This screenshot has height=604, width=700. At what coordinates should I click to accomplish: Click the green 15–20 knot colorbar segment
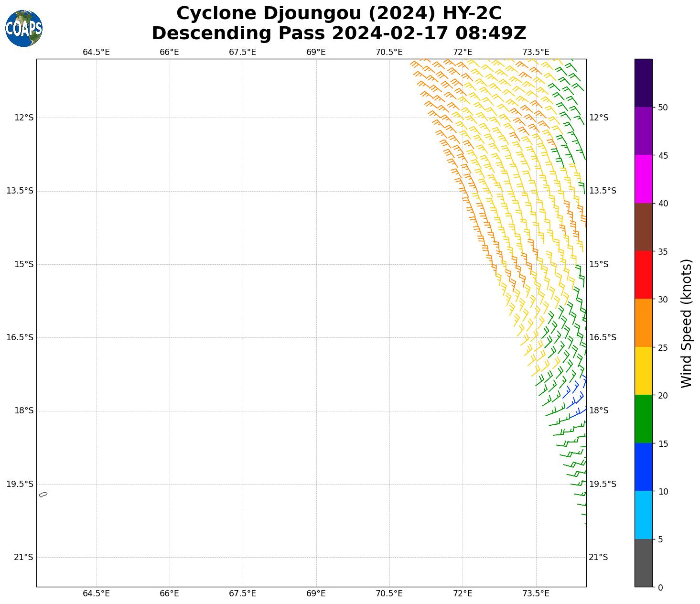pos(643,419)
